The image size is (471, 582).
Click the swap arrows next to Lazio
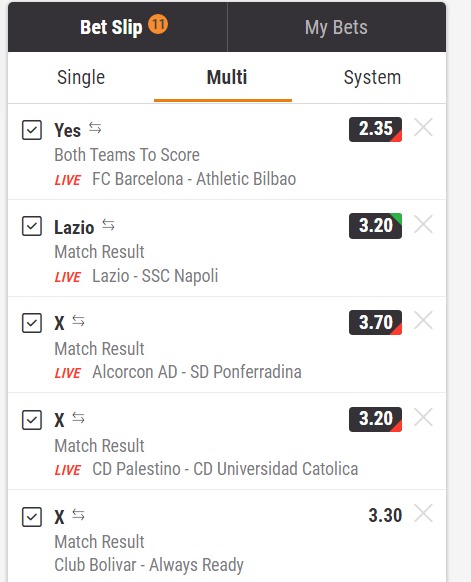click(x=108, y=225)
